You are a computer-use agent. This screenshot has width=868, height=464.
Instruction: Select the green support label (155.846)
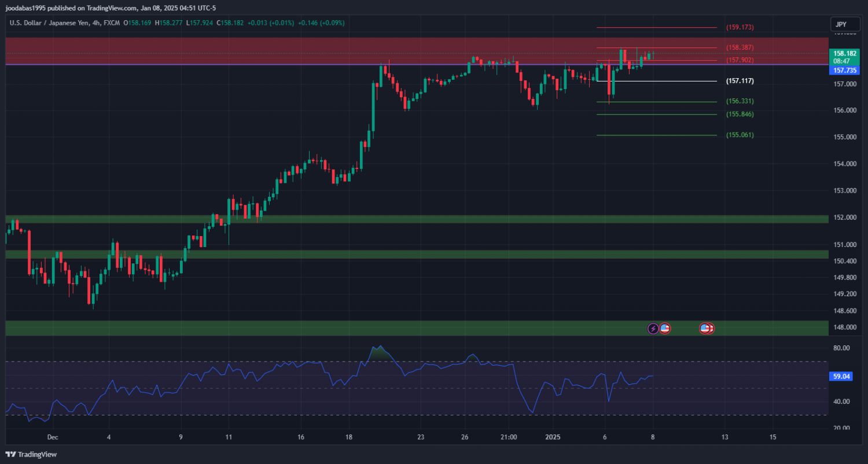740,115
